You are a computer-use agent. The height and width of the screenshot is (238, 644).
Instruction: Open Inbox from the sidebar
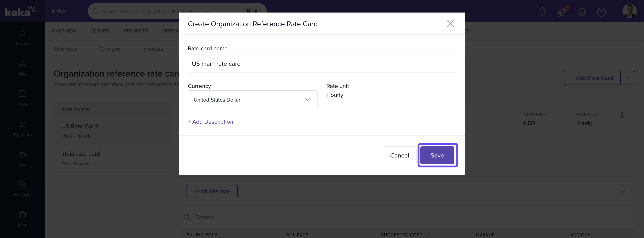click(x=22, y=98)
